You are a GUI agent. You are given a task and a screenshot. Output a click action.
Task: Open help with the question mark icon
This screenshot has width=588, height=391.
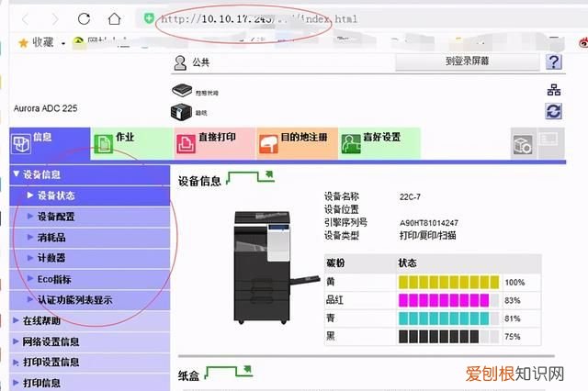(553, 61)
